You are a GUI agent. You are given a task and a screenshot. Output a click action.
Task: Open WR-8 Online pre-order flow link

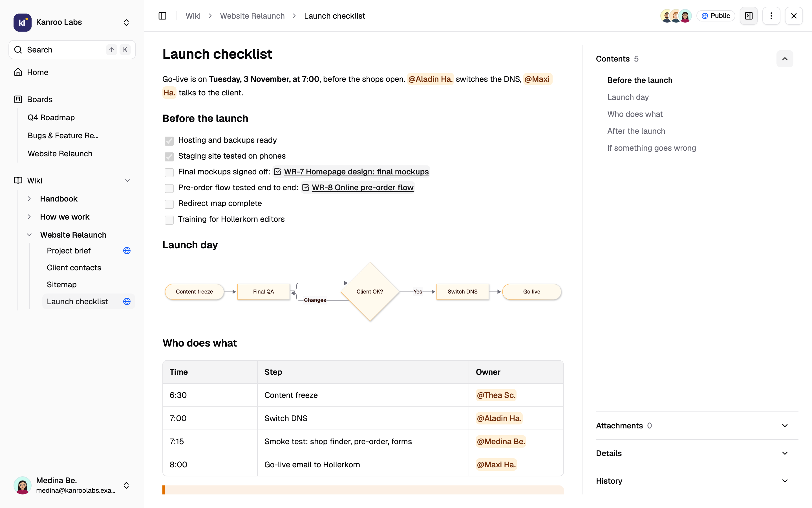(x=362, y=187)
